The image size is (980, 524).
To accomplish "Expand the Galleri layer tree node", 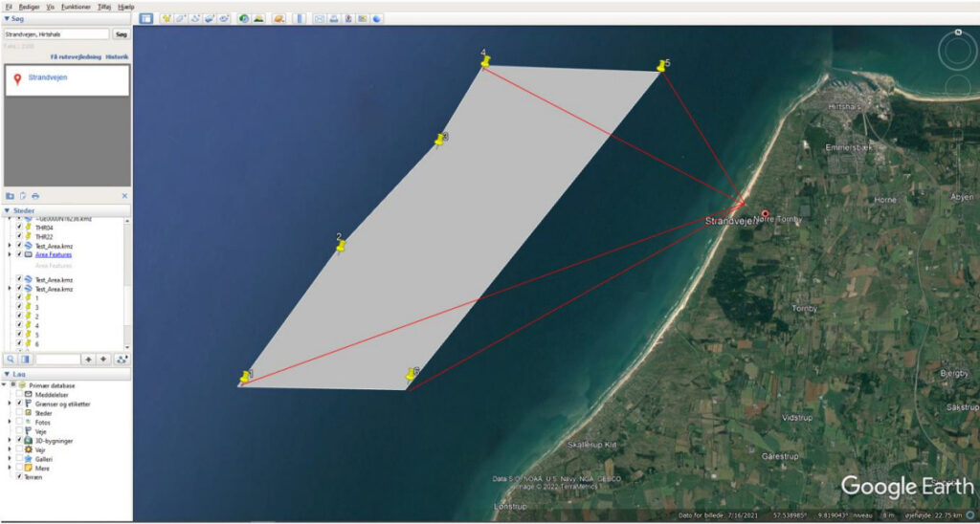I will pos(10,458).
